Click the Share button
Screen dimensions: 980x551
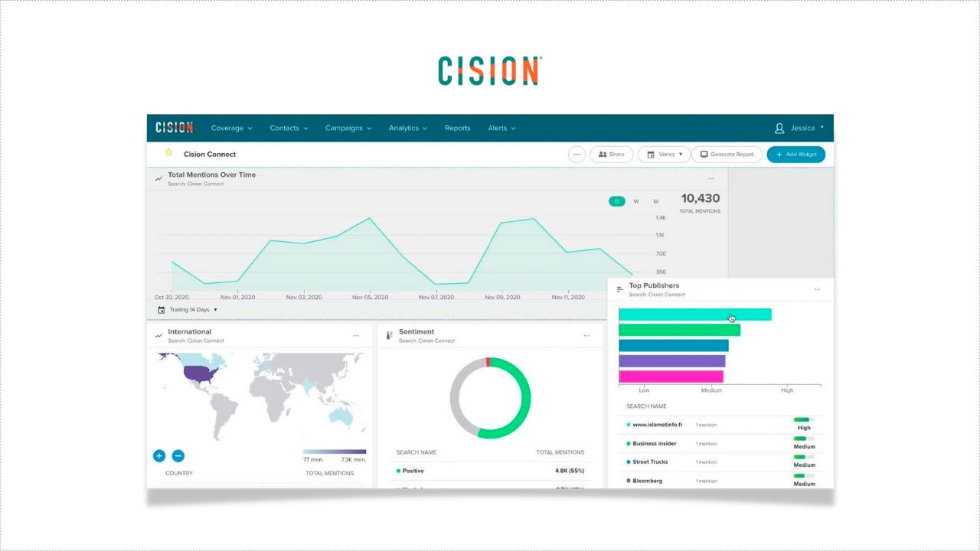pyautogui.click(x=612, y=154)
